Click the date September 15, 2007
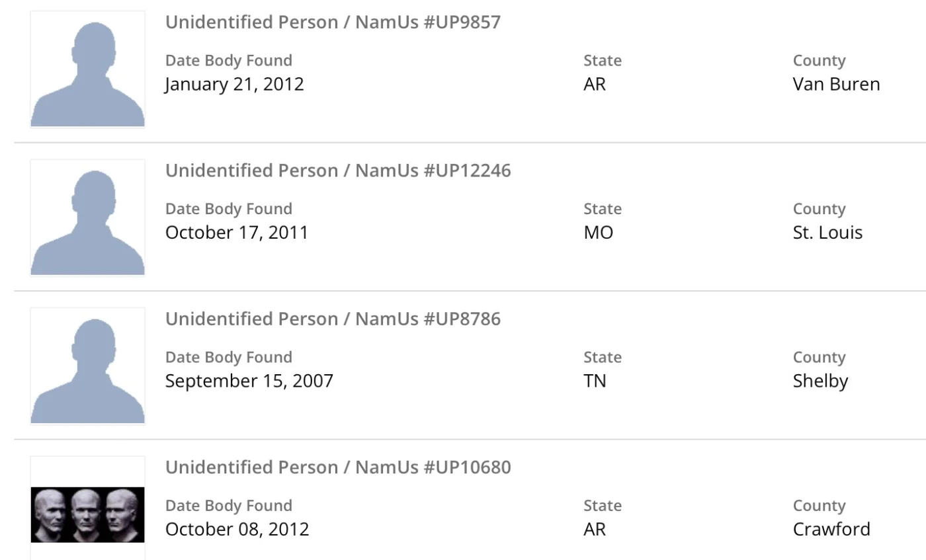 (x=249, y=381)
